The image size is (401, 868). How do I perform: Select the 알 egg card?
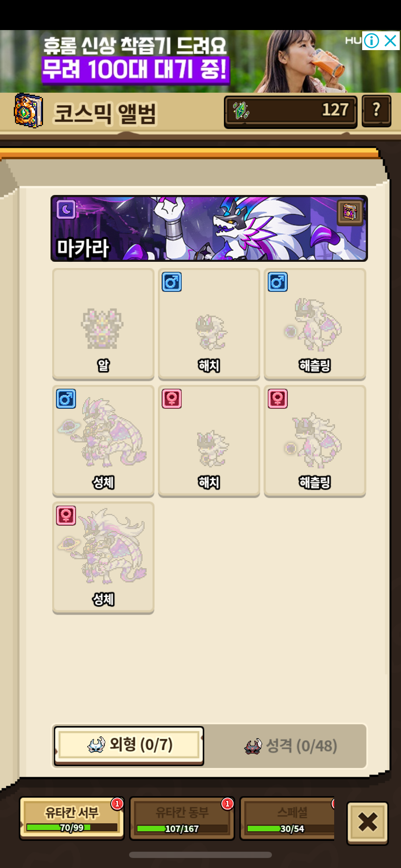coord(103,324)
